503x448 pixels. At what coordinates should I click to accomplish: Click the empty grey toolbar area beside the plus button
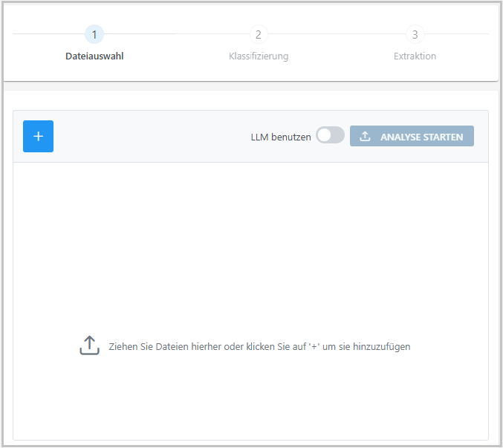pyautogui.click(x=149, y=137)
